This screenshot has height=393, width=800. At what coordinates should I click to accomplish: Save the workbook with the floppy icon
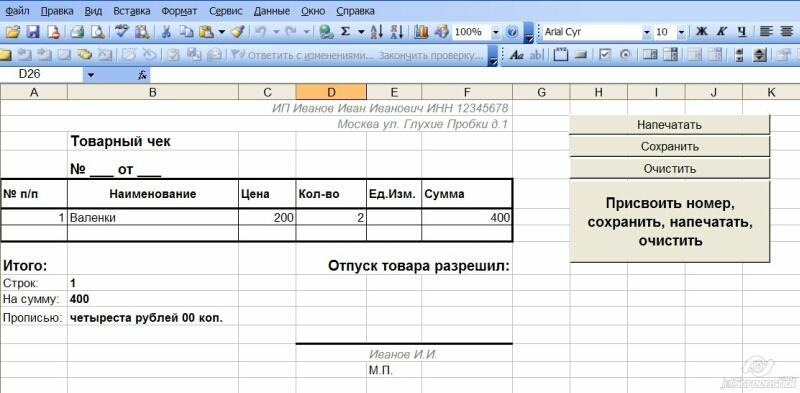[x=33, y=32]
